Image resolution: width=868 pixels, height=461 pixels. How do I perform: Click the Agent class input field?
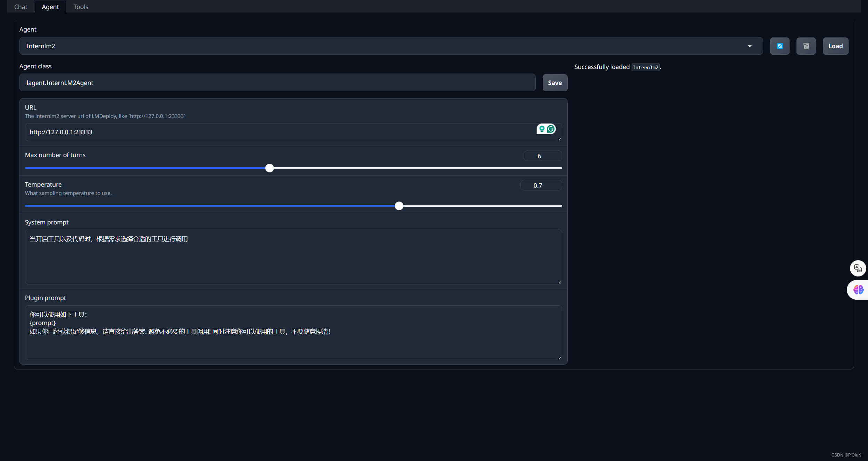[277, 83]
